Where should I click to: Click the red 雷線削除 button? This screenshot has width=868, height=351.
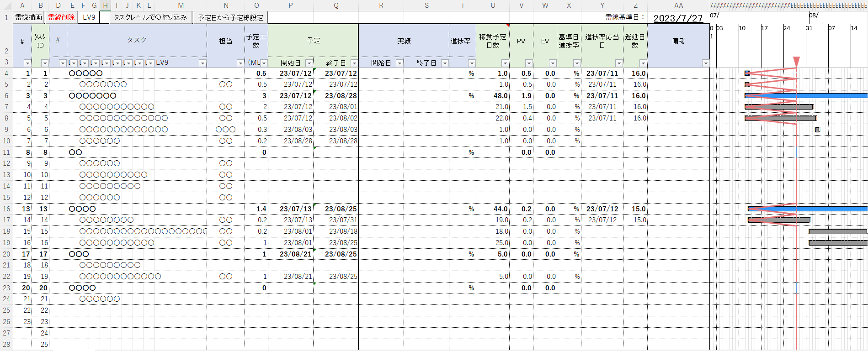tap(61, 17)
